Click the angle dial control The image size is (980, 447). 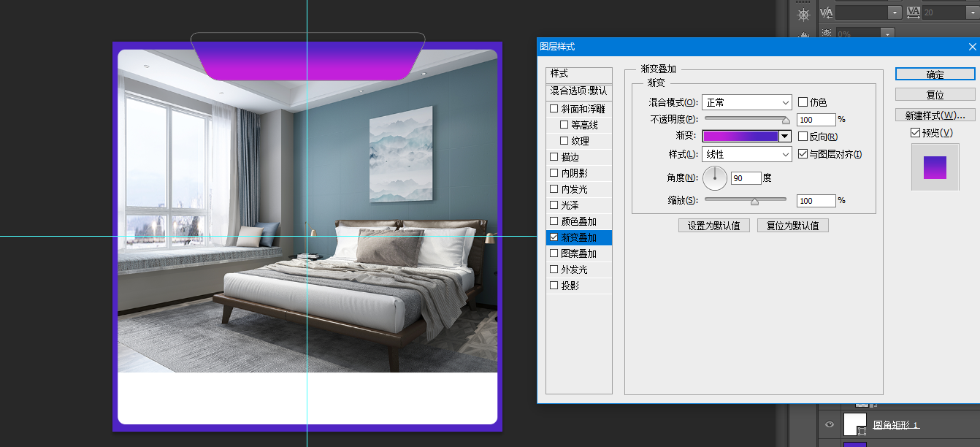(x=715, y=177)
